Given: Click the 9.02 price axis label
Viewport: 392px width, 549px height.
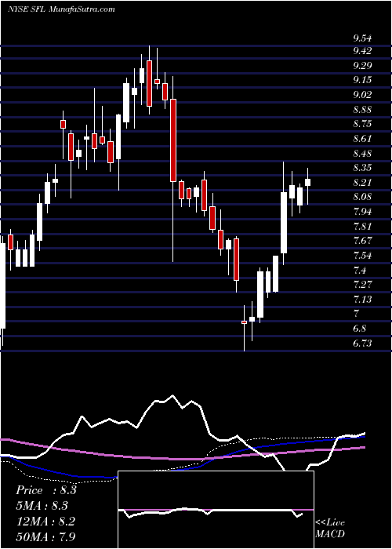Looking at the screenshot, I should coord(362,95).
